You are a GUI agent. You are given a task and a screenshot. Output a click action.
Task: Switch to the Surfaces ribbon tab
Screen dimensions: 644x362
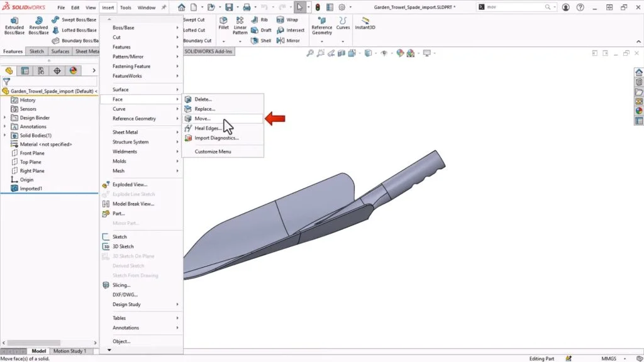pos(60,51)
